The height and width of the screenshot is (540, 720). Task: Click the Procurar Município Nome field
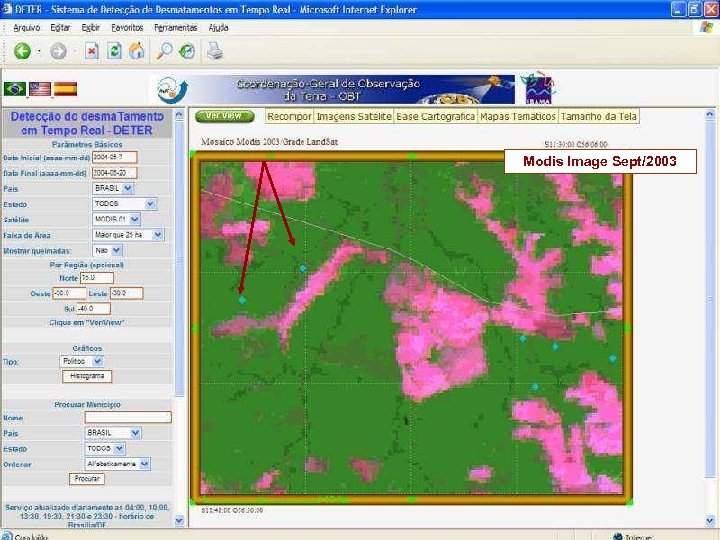coord(128,417)
